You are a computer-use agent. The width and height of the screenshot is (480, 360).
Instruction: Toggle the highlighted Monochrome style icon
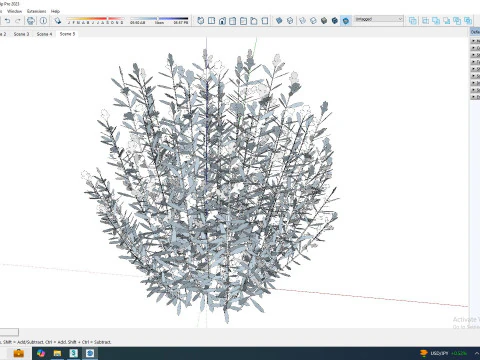click(346, 21)
